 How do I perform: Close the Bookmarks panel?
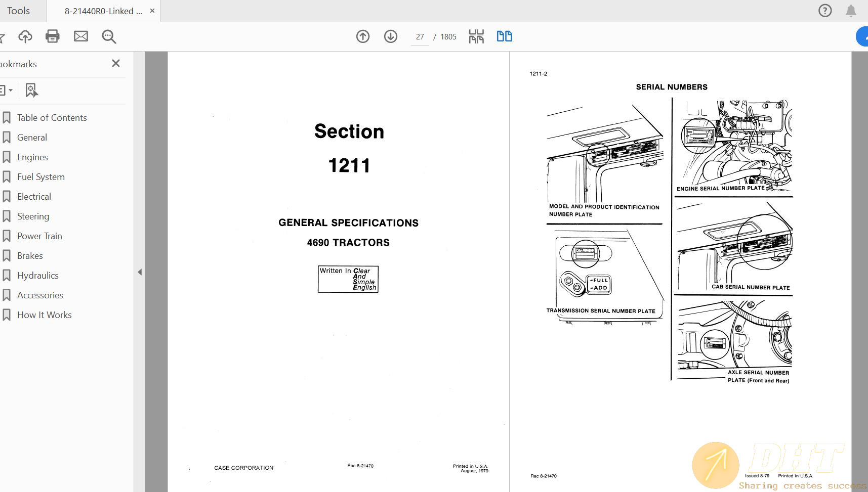pos(115,63)
